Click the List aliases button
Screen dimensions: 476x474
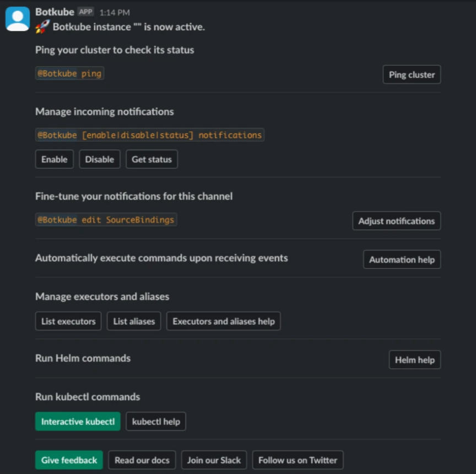(x=134, y=321)
